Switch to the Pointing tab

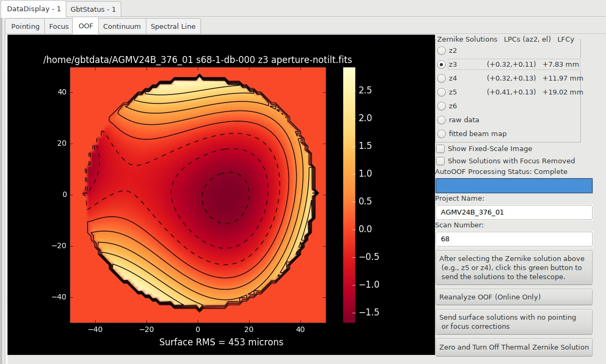(25, 26)
